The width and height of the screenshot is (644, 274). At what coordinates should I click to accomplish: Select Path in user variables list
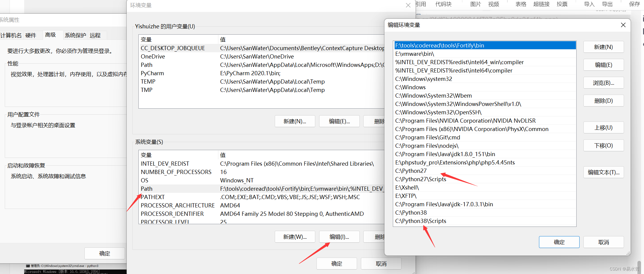coord(262,65)
